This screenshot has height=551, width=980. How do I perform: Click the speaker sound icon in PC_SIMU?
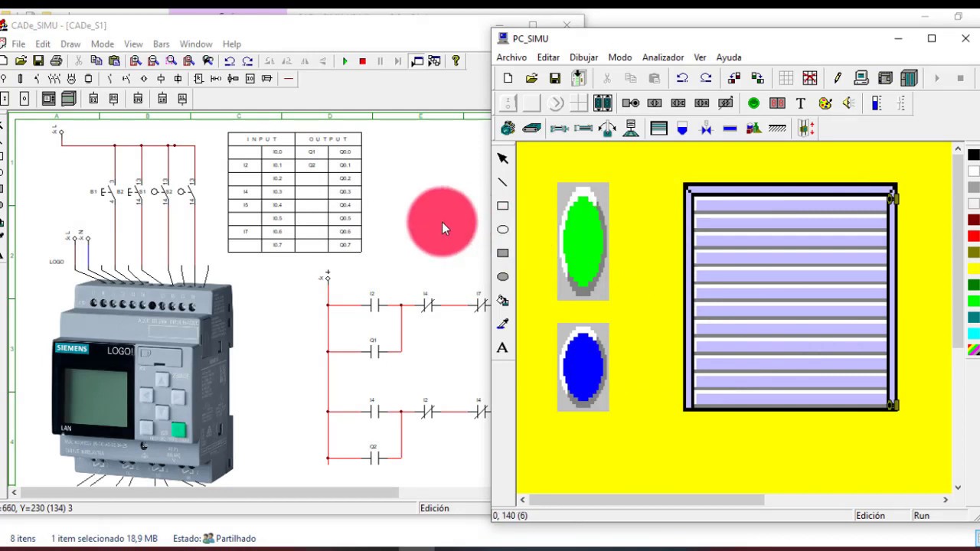(x=848, y=103)
